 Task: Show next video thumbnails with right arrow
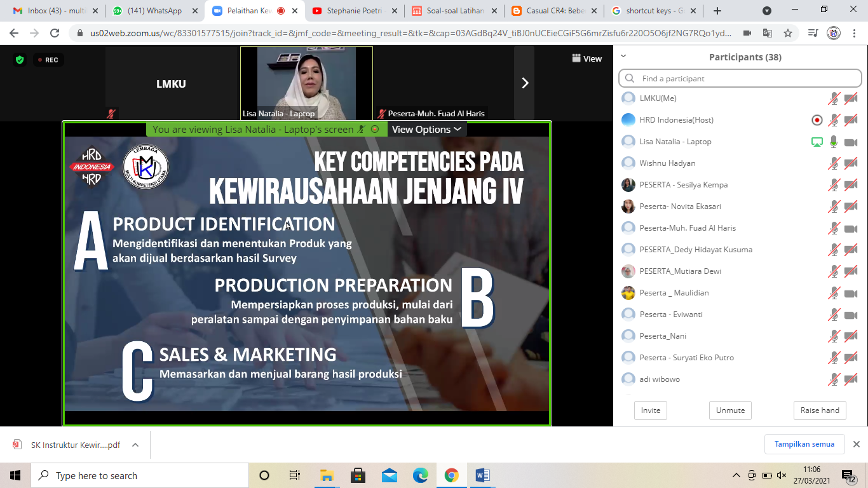pos(525,83)
